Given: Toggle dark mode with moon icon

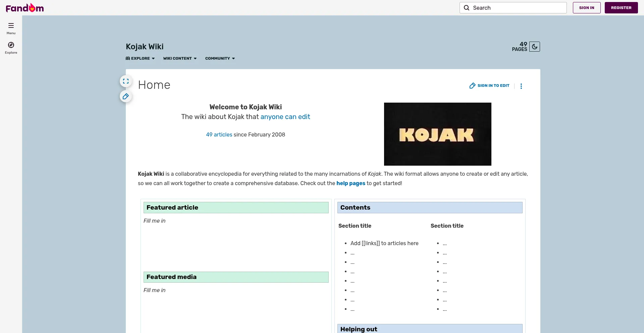Looking at the screenshot, I should pos(535,47).
